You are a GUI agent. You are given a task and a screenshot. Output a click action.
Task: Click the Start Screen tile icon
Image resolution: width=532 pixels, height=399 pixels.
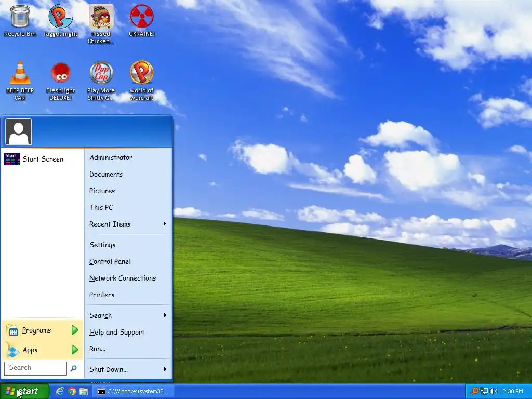(x=12, y=159)
